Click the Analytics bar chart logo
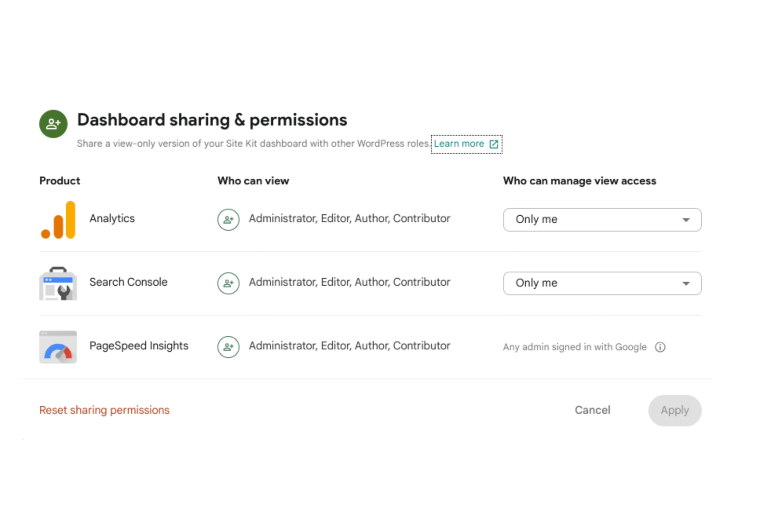This screenshot has height=532, width=757. 58,220
